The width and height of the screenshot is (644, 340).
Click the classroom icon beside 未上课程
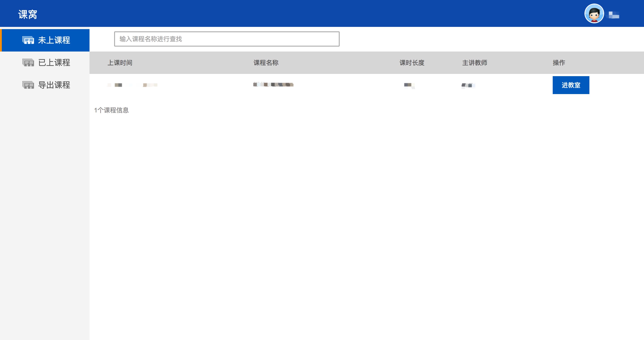point(28,40)
